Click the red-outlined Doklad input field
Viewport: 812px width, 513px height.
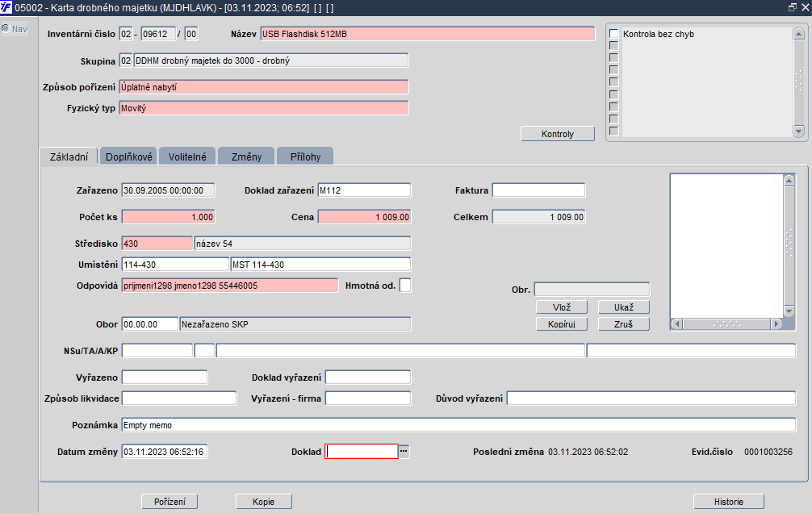(x=362, y=452)
